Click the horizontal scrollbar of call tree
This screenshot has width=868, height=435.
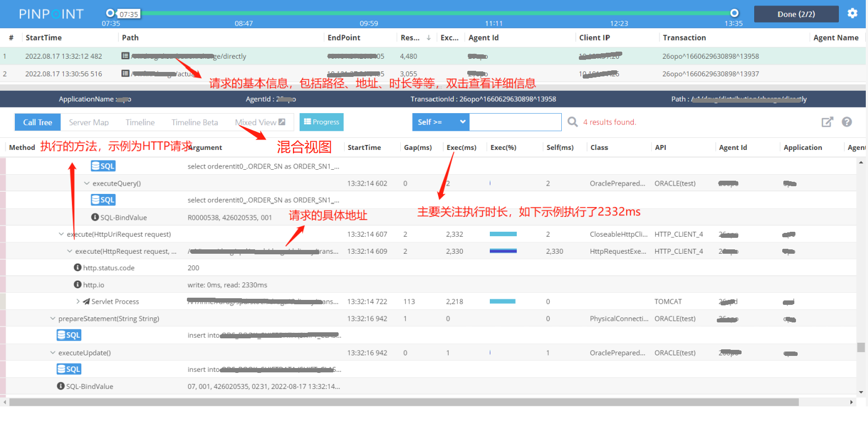point(404,402)
